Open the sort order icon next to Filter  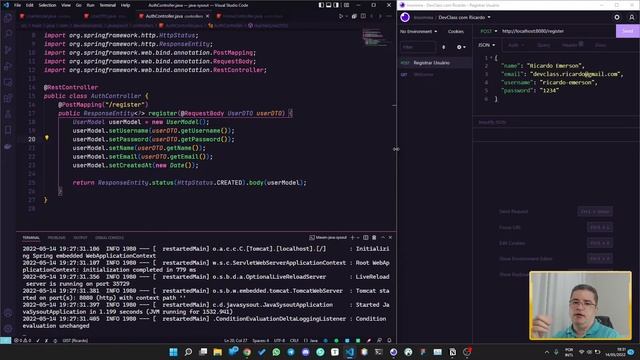(444, 47)
